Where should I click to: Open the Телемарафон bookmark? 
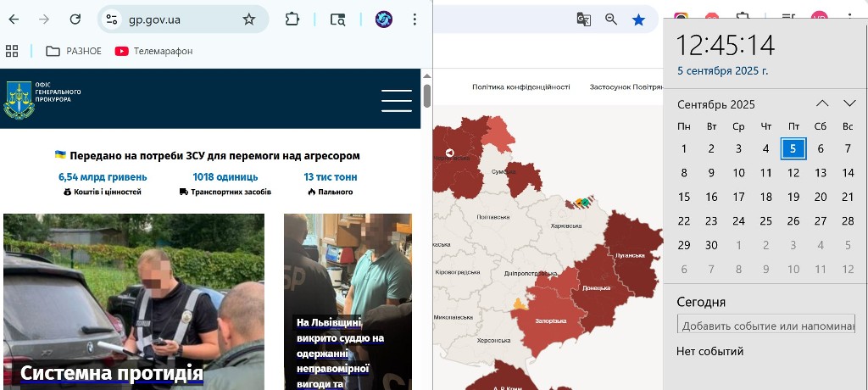pos(153,51)
